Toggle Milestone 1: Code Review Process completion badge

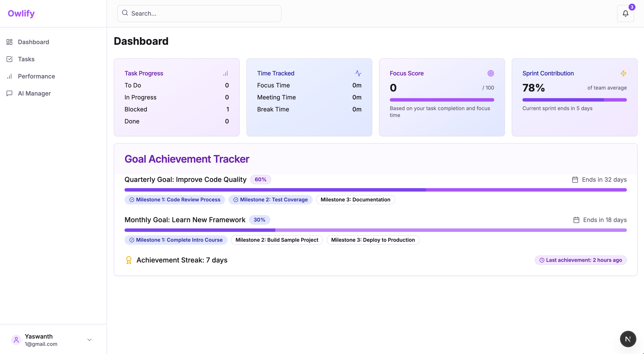[175, 199]
